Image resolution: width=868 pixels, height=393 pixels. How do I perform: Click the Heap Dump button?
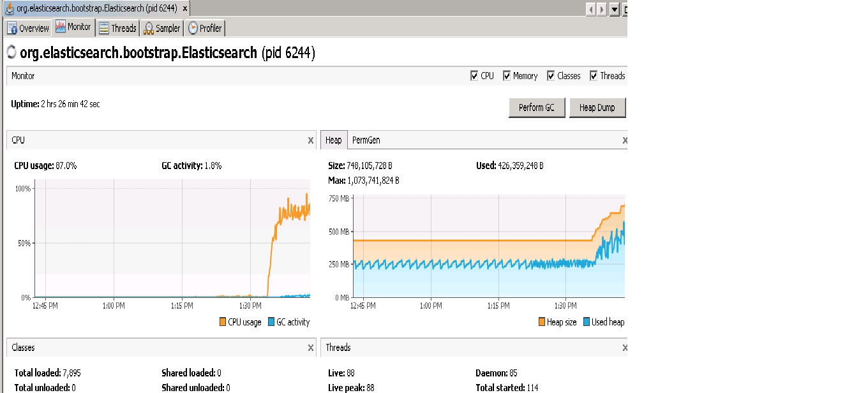[597, 108]
